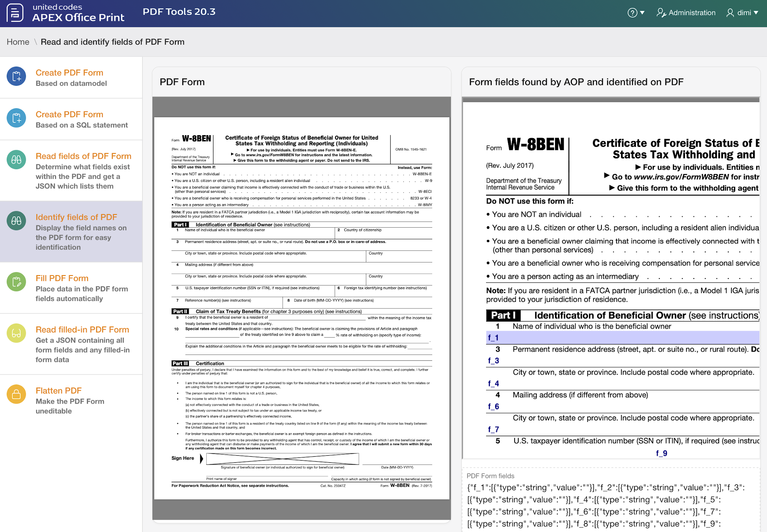
Task: Open the Administration menu
Action: [x=686, y=13]
